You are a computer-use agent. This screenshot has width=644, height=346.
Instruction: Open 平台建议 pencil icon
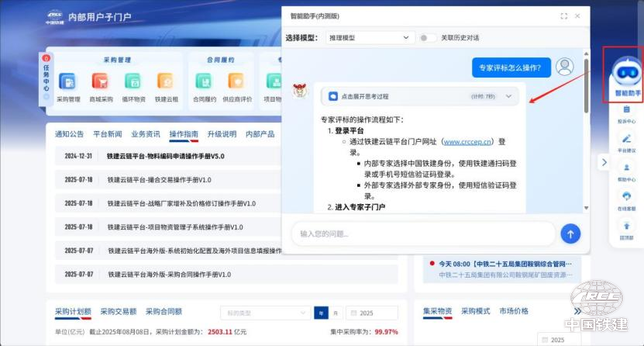pos(626,139)
